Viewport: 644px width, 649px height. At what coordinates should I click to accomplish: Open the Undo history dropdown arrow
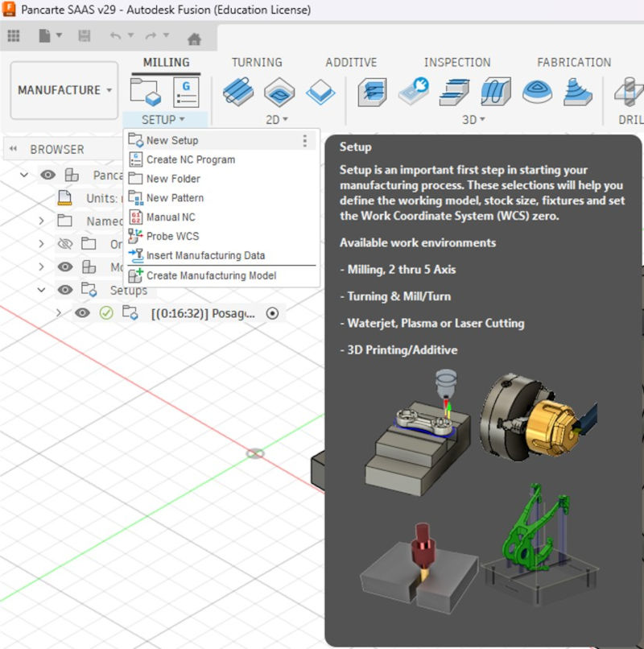(130, 35)
